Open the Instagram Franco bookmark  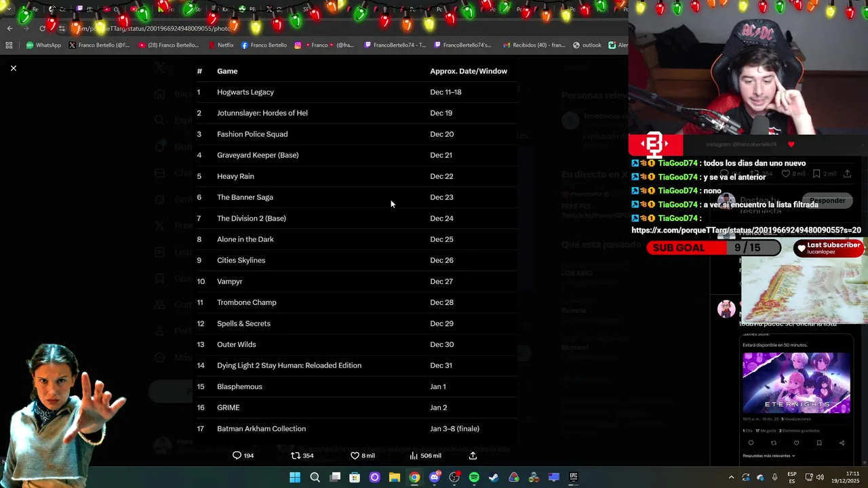[324, 45]
